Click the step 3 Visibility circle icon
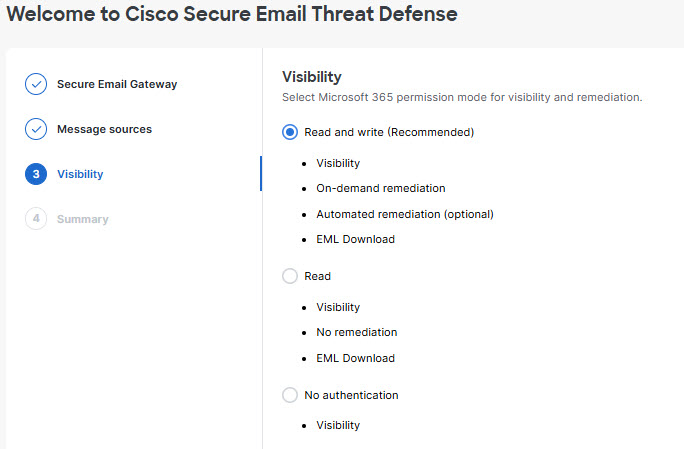 (36, 174)
